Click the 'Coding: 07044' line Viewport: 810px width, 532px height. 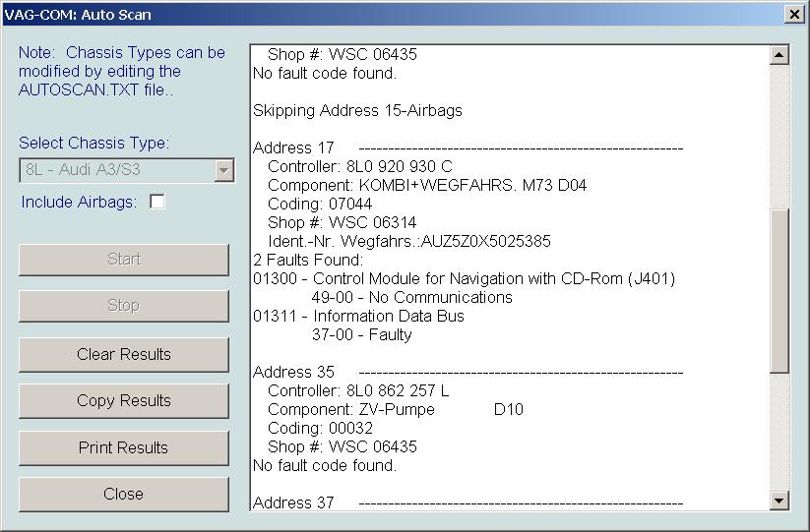click(320, 204)
